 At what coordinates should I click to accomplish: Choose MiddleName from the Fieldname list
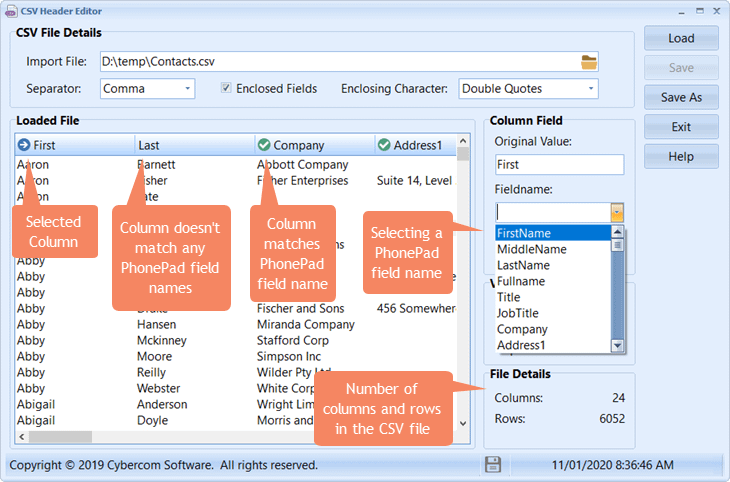pos(553,249)
